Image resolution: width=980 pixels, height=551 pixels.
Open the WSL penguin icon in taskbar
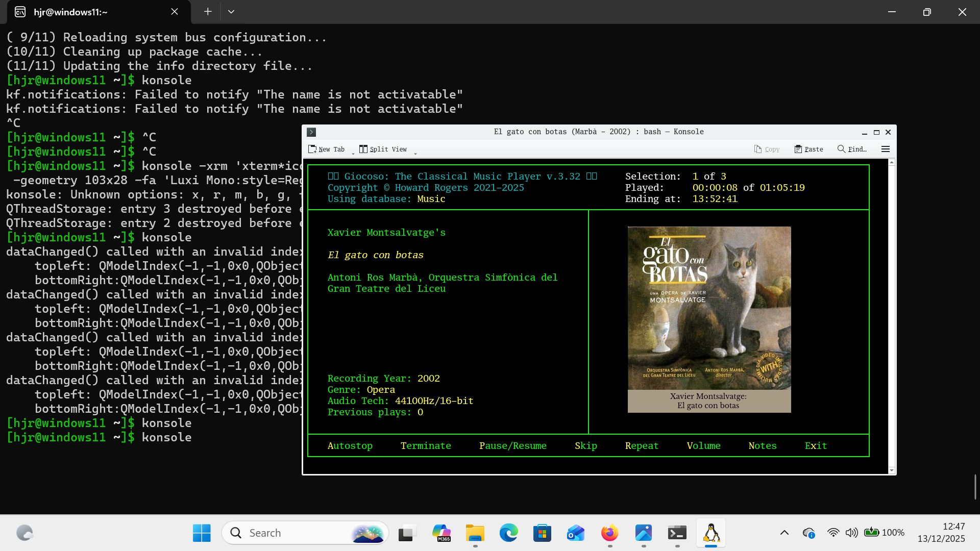coord(710,533)
